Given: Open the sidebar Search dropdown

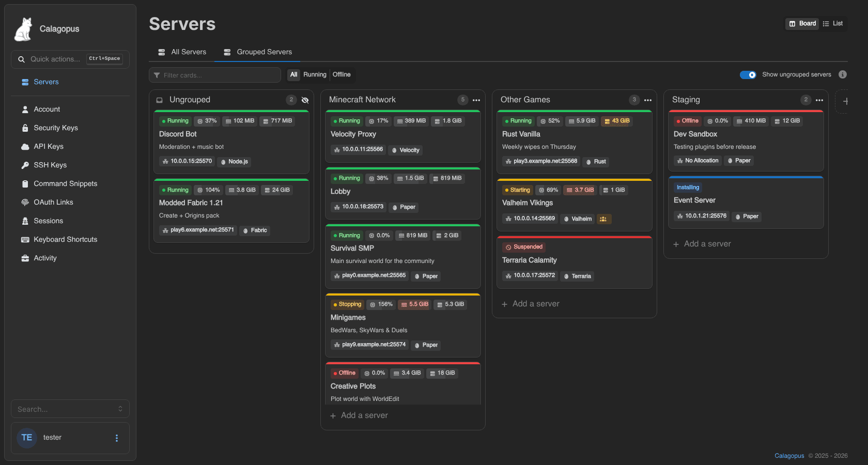Looking at the screenshot, I should coord(70,409).
